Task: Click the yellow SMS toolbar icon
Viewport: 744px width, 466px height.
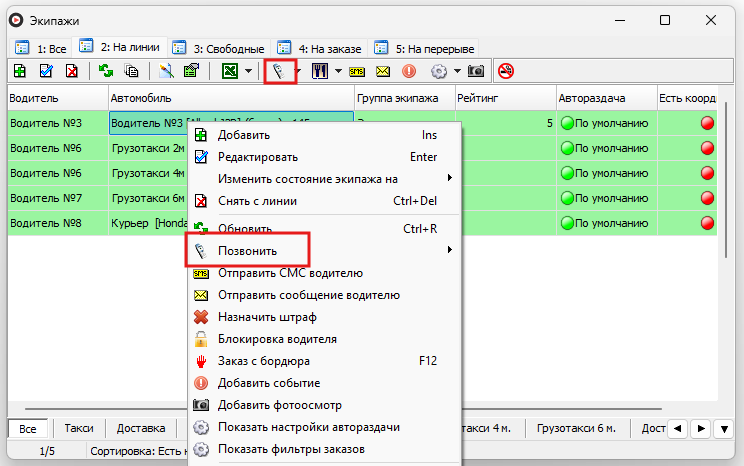Action: [357, 72]
